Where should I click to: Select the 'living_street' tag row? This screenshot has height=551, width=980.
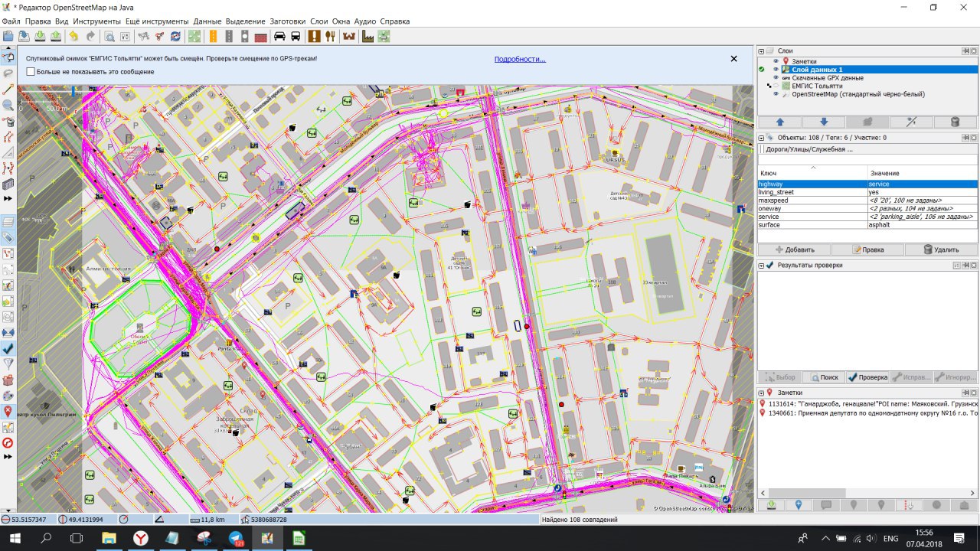[x=867, y=192]
